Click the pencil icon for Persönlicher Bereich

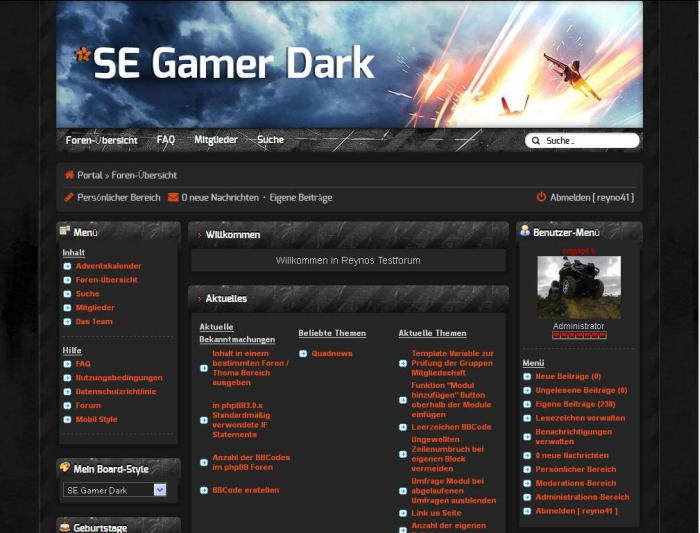pos(69,198)
